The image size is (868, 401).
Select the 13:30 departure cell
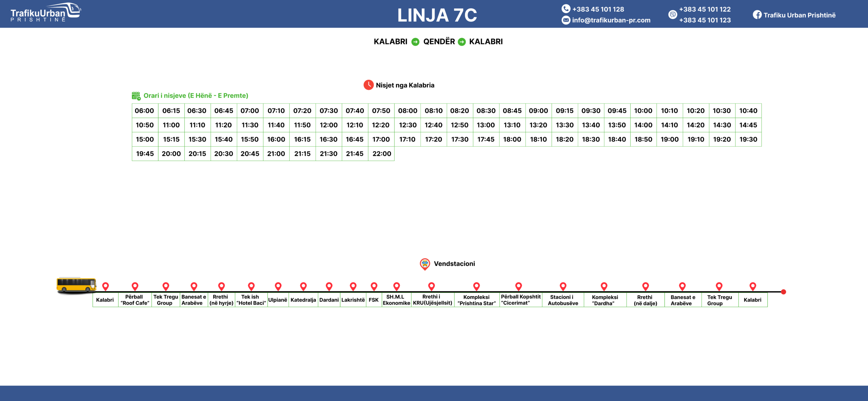click(x=565, y=125)
